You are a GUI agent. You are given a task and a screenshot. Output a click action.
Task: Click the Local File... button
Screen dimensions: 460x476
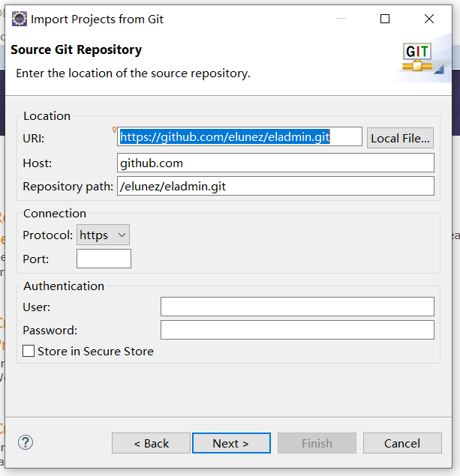click(400, 138)
